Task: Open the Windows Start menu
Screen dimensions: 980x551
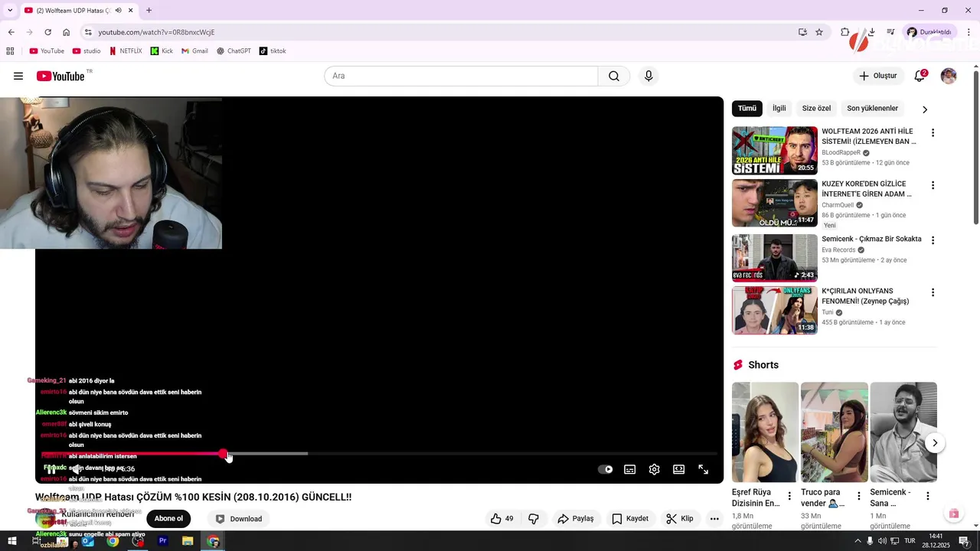Action: (x=13, y=541)
